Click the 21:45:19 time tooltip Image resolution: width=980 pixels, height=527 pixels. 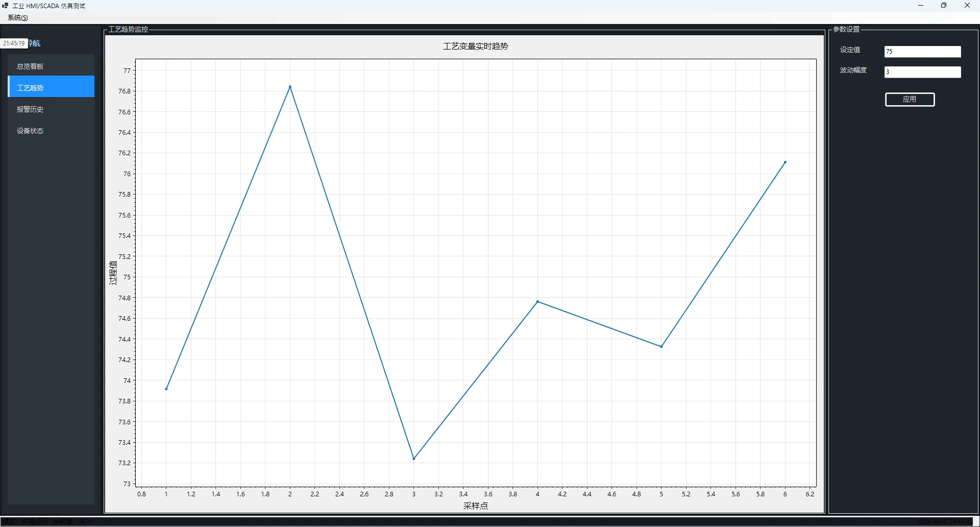[14, 43]
